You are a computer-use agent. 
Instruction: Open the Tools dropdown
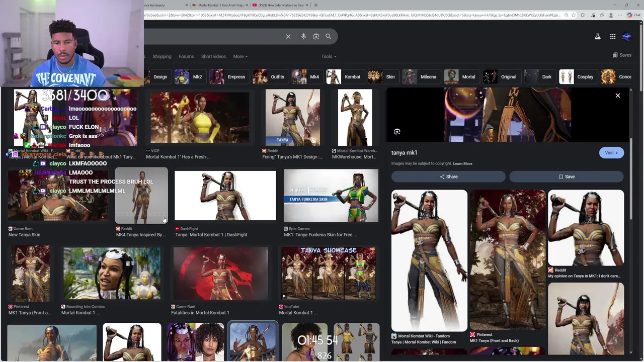click(x=329, y=56)
